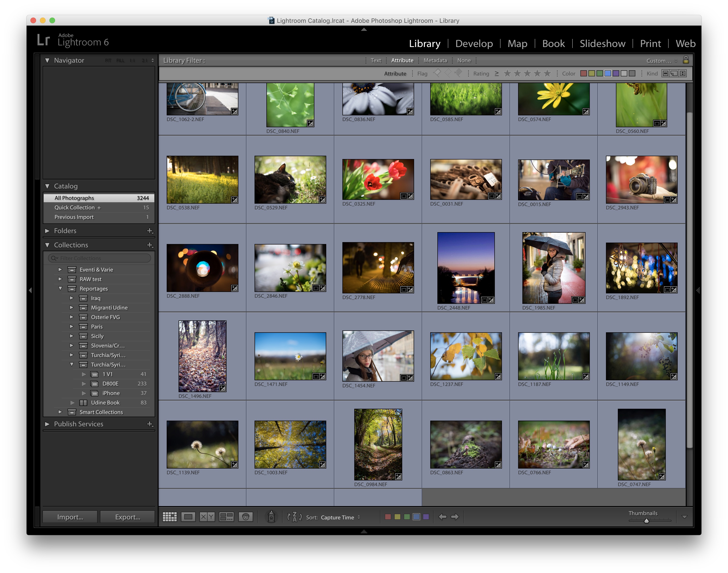Expand the Folders panel

click(47, 231)
